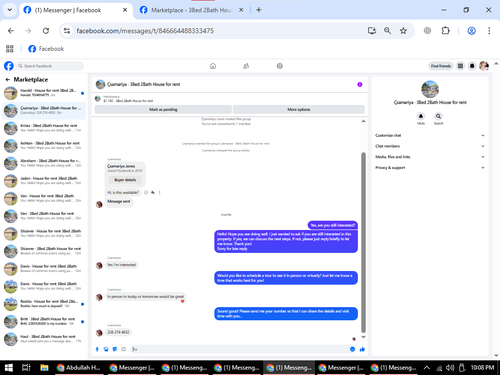The height and width of the screenshot is (375, 500).
Task: Open File Explorer from the taskbar
Action: click(44, 368)
